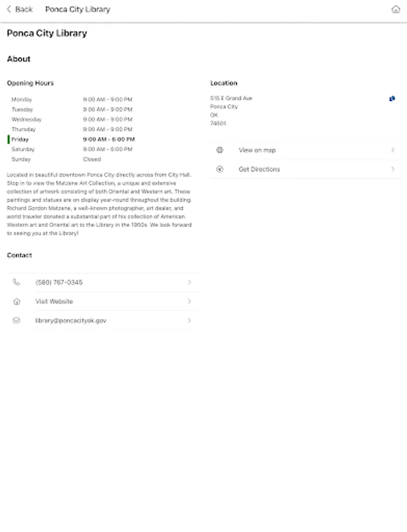This screenshot has height=532, width=407.
Task: Tap the back chevron arrow
Action: tap(9, 9)
